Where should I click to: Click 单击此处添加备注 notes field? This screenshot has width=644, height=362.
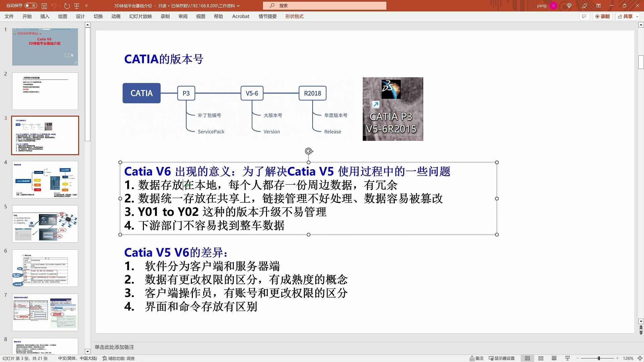click(x=114, y=347)
